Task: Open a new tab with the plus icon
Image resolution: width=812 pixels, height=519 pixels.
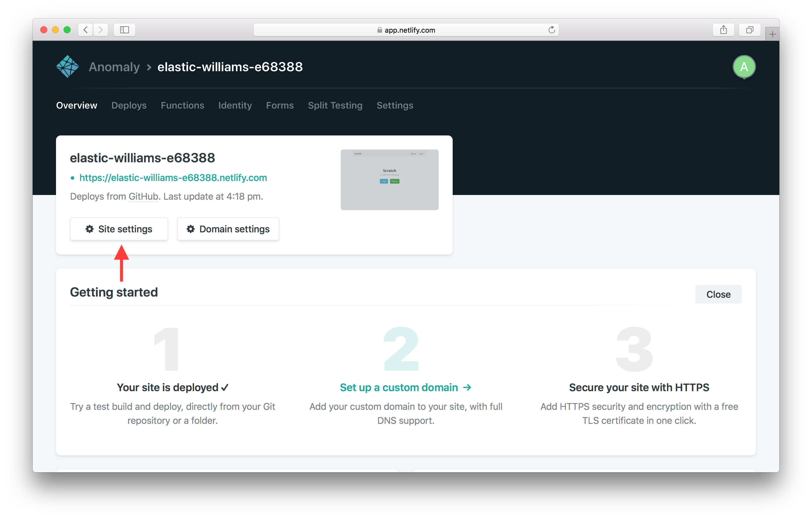Action: click(772, 34)
